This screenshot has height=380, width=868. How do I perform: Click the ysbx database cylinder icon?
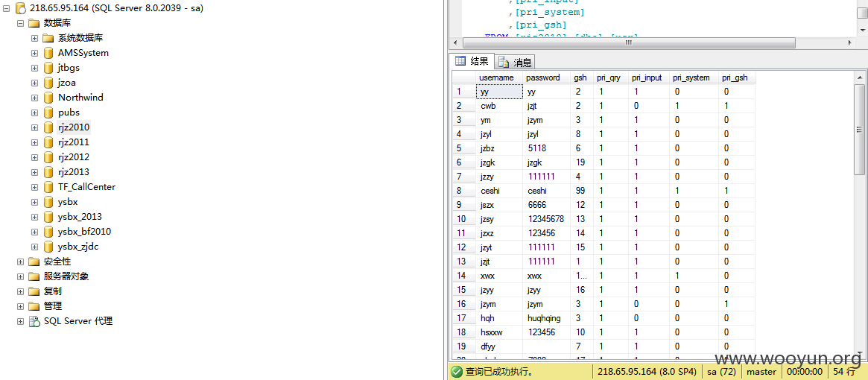[x=48, y=202]
